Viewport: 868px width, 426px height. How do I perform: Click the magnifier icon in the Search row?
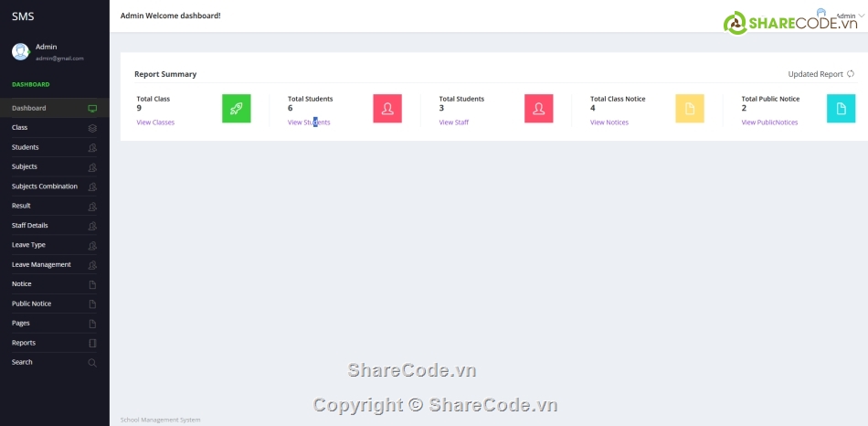pos(91,363)
